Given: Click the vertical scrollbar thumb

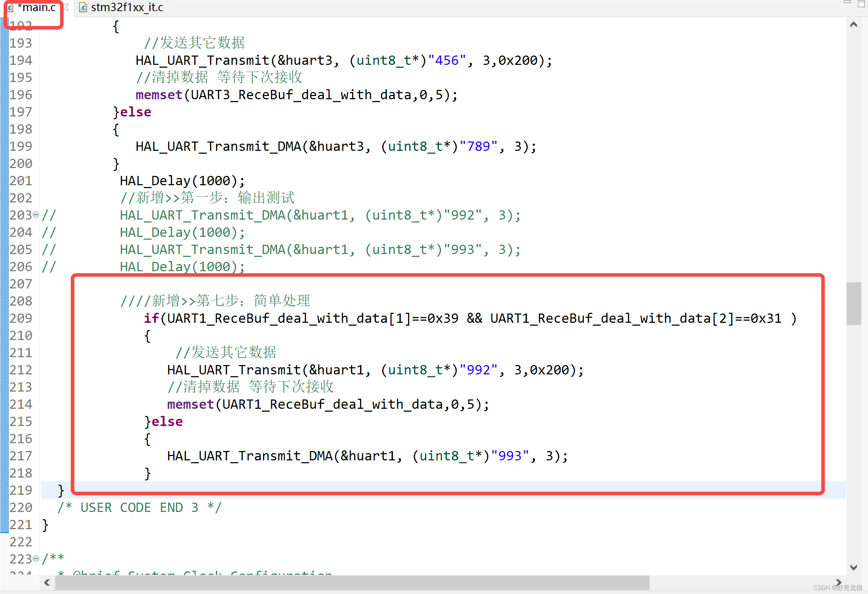Looking at the screenshot, I should [853, 304].
